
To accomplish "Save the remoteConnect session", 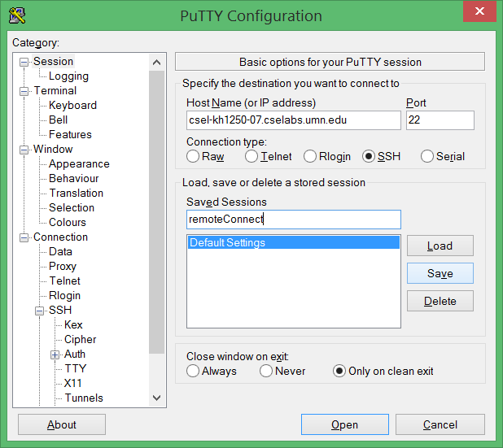I will tap(440, 273).
